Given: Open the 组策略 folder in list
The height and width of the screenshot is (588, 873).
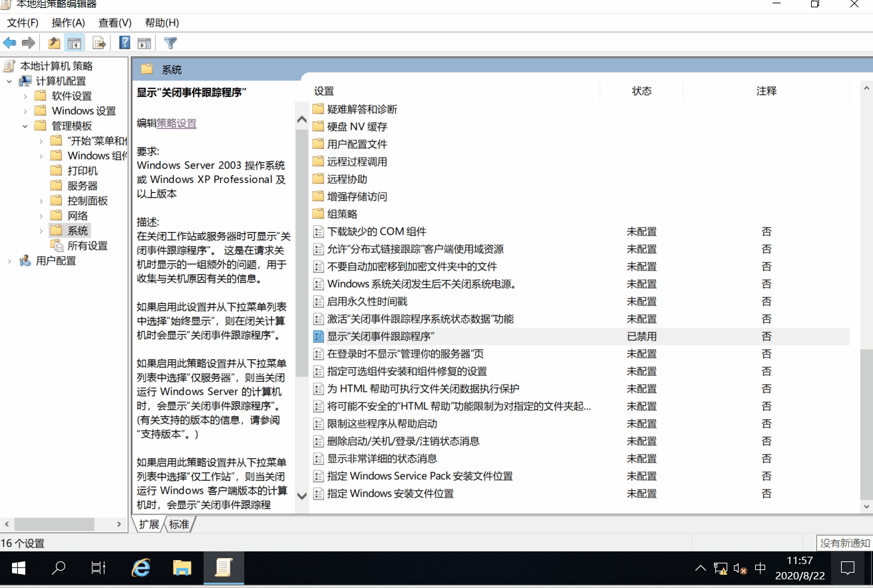Looking at the screenshot, I should click(342, 214).
